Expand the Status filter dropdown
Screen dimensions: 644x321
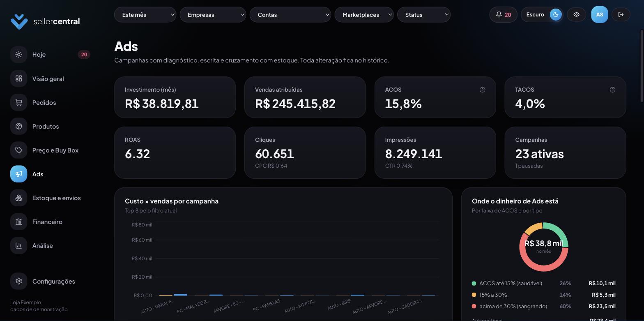(424, 14)
